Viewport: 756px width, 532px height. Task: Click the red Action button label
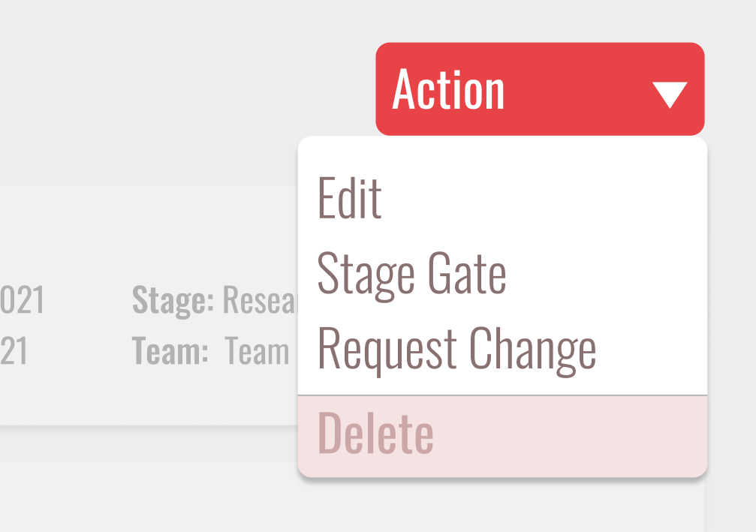click(448, 88)
